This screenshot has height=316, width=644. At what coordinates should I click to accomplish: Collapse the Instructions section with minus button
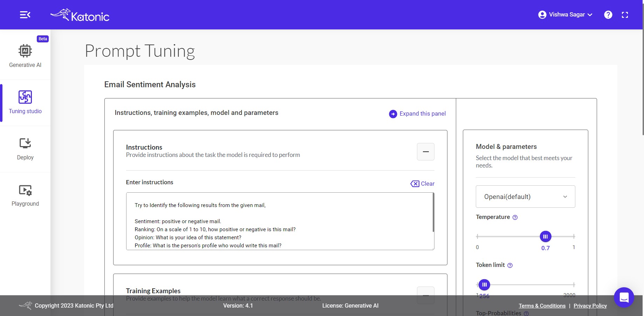coord(426,152)
